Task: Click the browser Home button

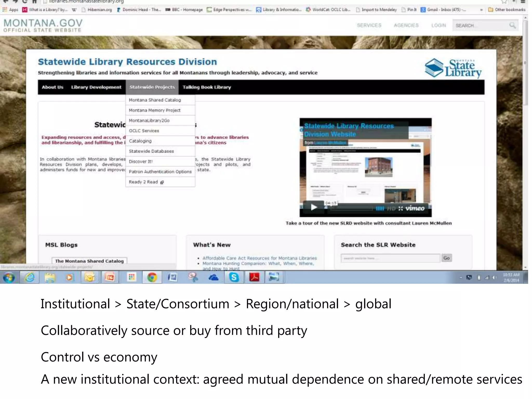Action: click(34, 2)
